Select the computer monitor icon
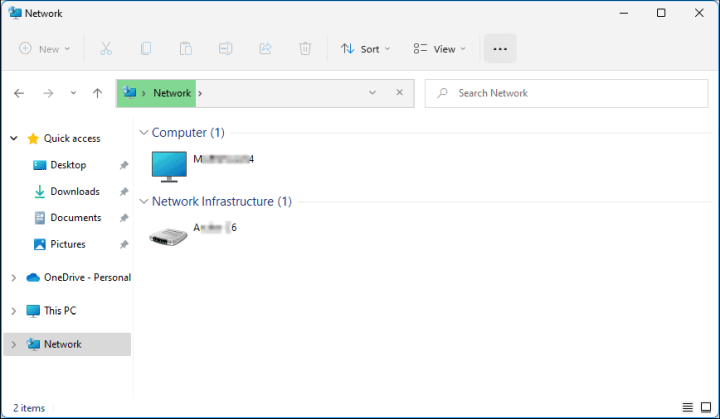The height and width of the screenshot is (419, 720). point(169,167)
